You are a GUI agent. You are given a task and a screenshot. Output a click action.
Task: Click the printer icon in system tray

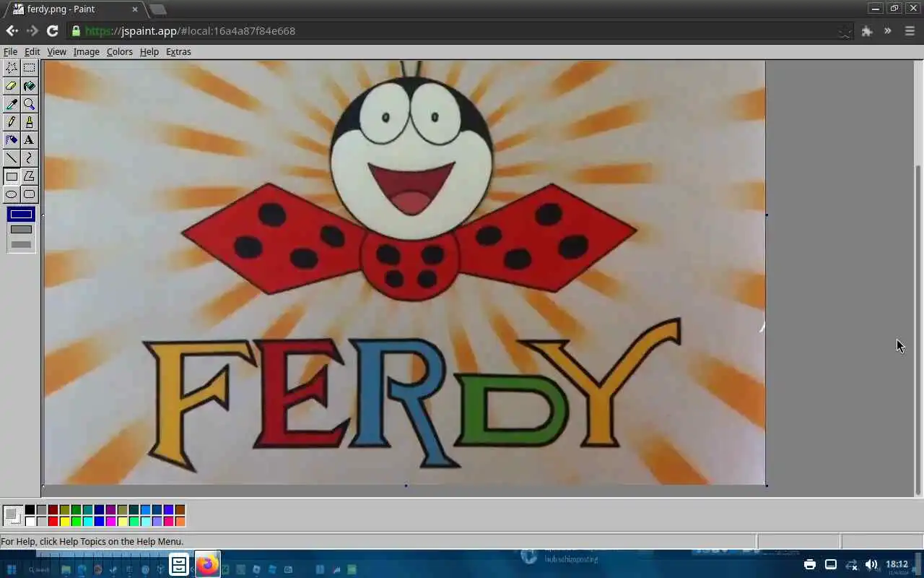810,564
